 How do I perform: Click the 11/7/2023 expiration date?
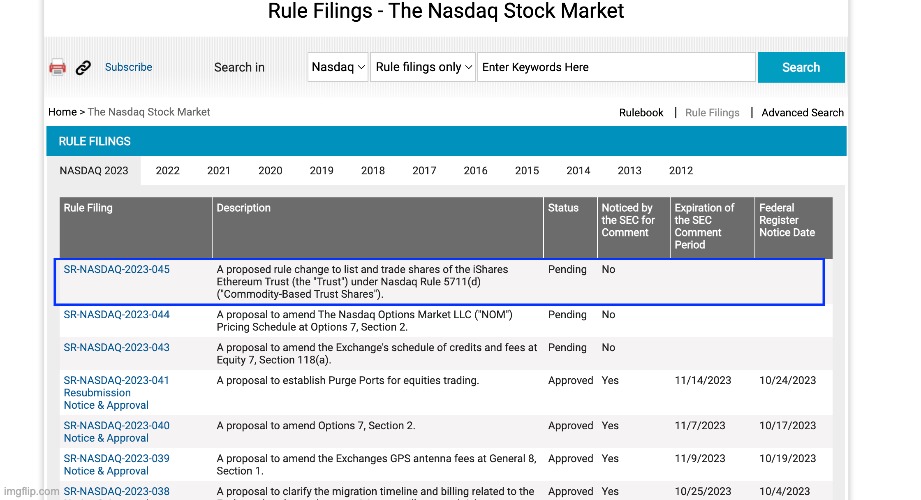tap(700, 425)
